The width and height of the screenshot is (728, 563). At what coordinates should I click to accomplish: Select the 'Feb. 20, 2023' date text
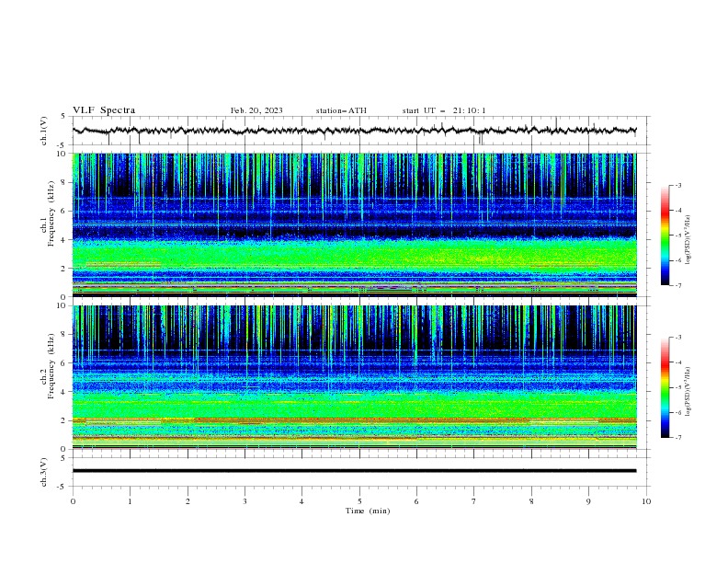pyautogui.click(x=256, y=110)
